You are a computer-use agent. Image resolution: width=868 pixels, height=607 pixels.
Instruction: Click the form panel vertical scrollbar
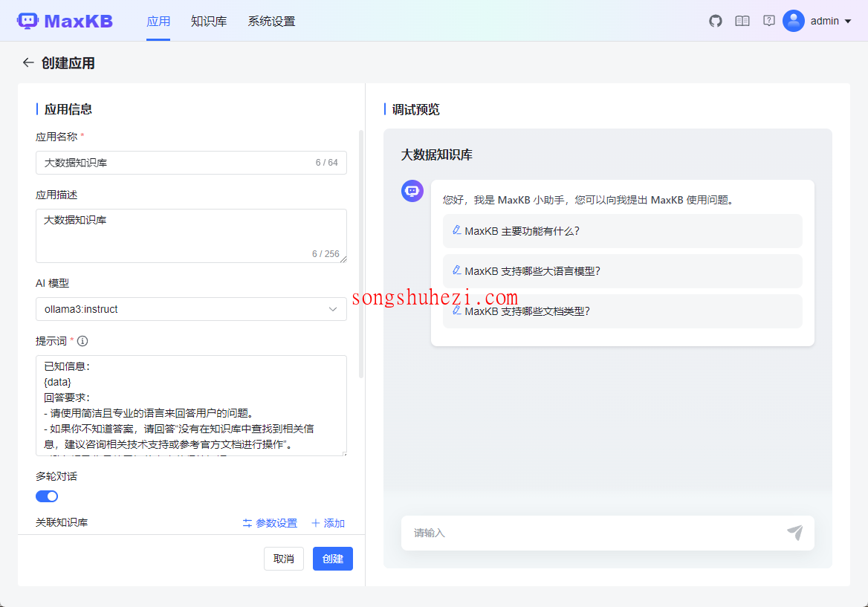point(361,254)
